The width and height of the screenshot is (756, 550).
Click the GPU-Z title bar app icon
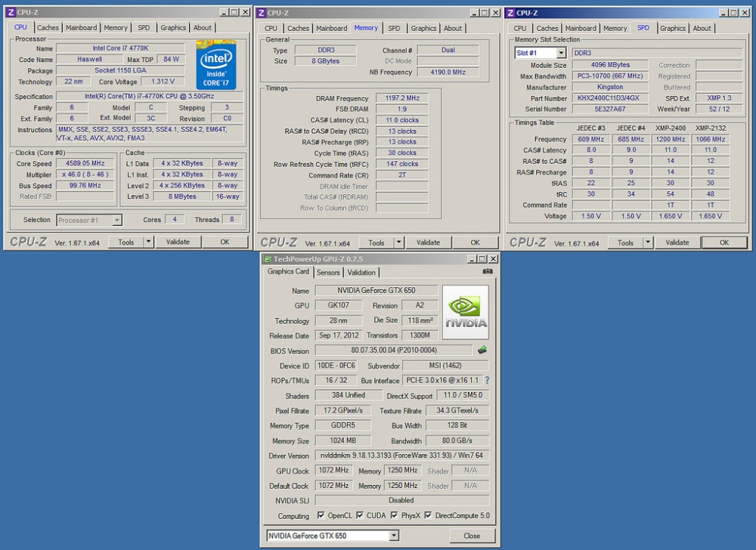pyautogui.click(x=268, y=259)
